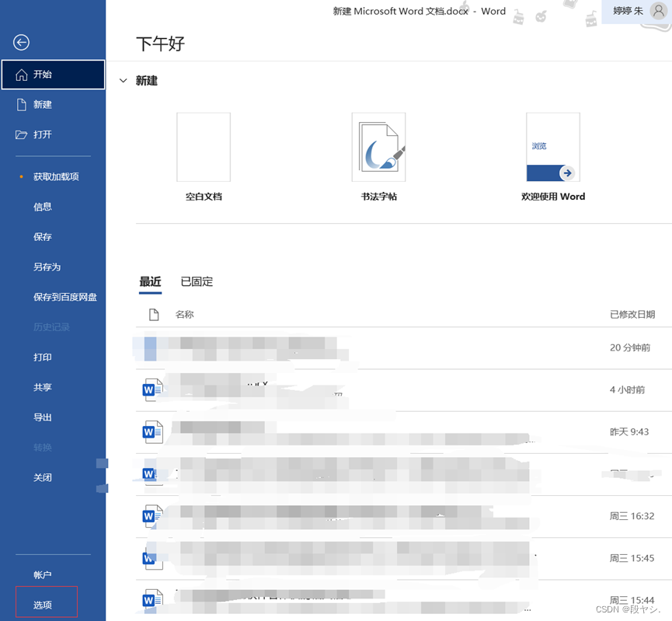
Task: Select the 书法字帖 template
Action: pos(378,156)
